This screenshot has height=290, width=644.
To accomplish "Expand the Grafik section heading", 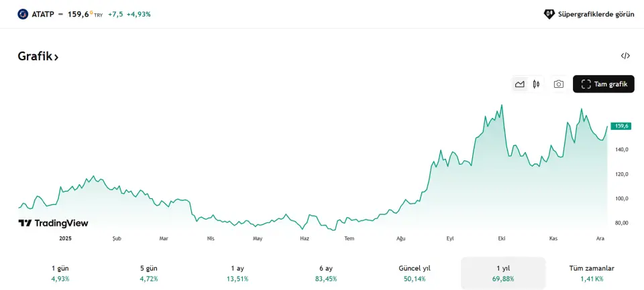I will (38, 57).
